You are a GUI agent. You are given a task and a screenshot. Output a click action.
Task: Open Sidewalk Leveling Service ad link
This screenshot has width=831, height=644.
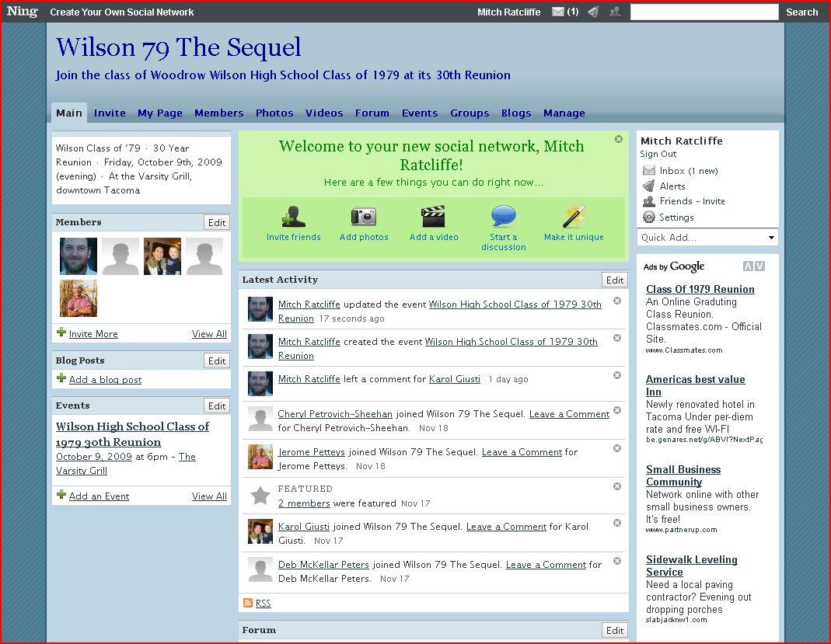pyautogui.click(x=691, y=566)
